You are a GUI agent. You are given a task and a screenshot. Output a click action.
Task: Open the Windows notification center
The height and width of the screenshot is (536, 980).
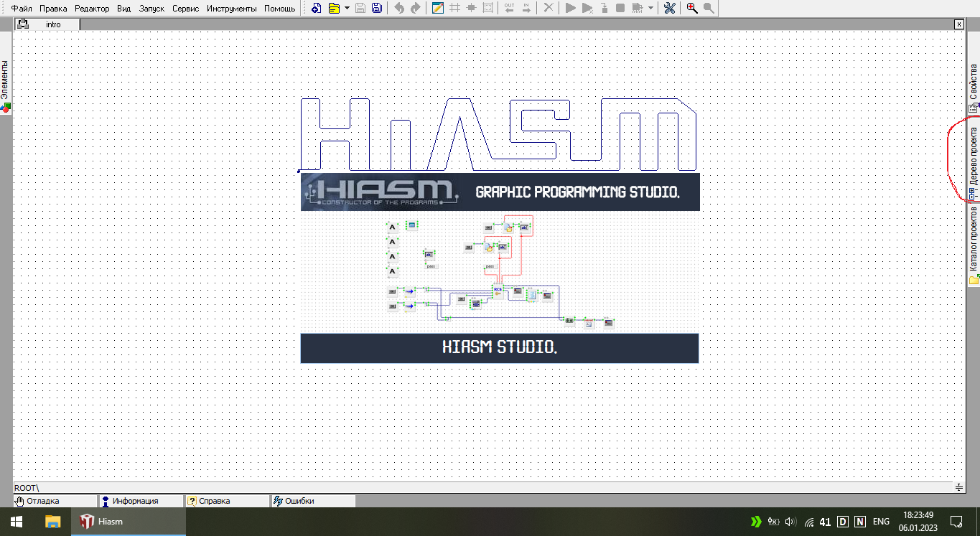956,522
